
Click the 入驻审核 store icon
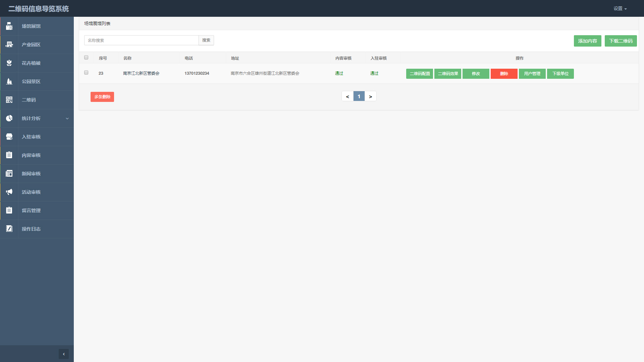coord(9,137)
